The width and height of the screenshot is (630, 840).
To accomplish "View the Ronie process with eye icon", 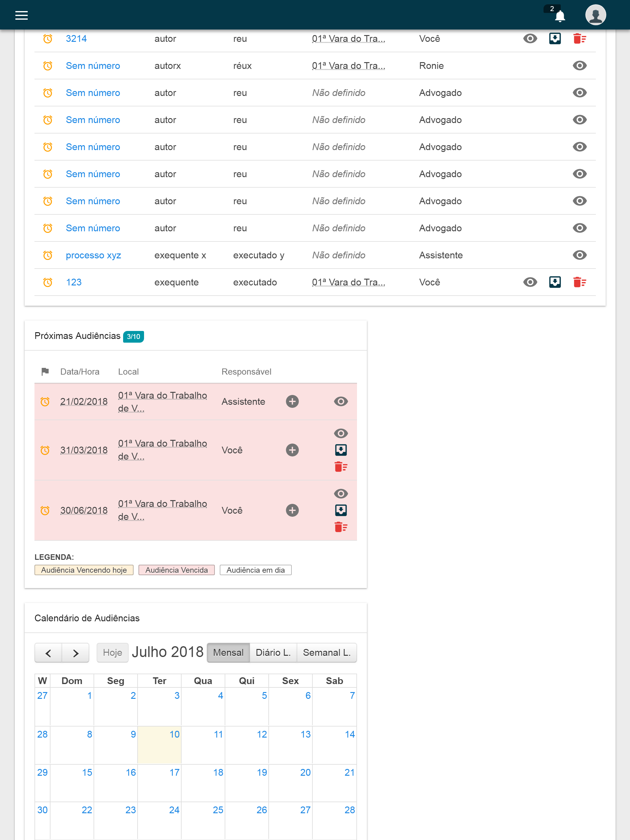I will point(579,66).
